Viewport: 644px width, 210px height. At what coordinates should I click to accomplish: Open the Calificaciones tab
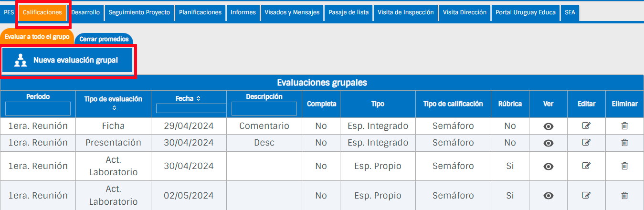point(42,12)
